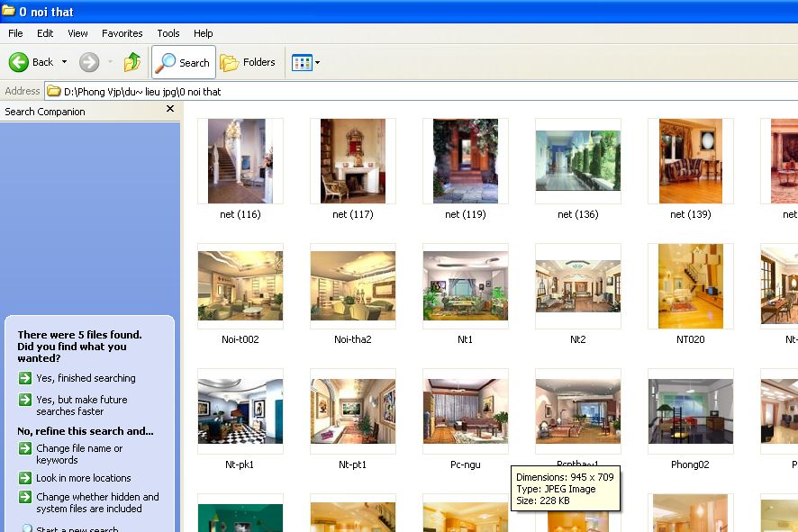
Task: Click the address bar path field
Action: click(x=421, y=92)
